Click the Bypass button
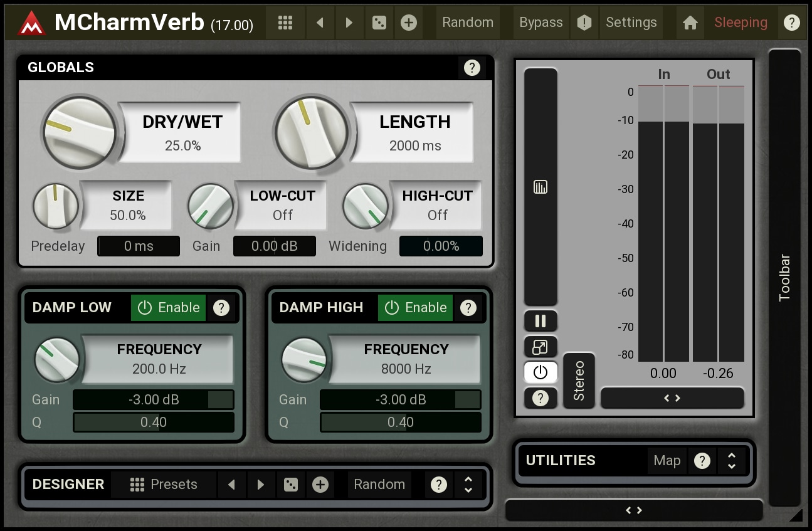 tap(540, 23)
